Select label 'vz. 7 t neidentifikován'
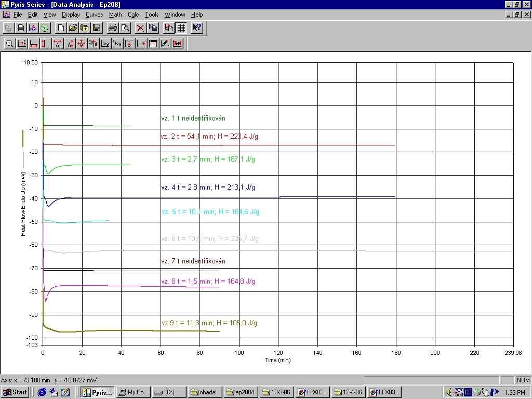Viewport: 532px width, 399px height. click(x=193, y=261)
